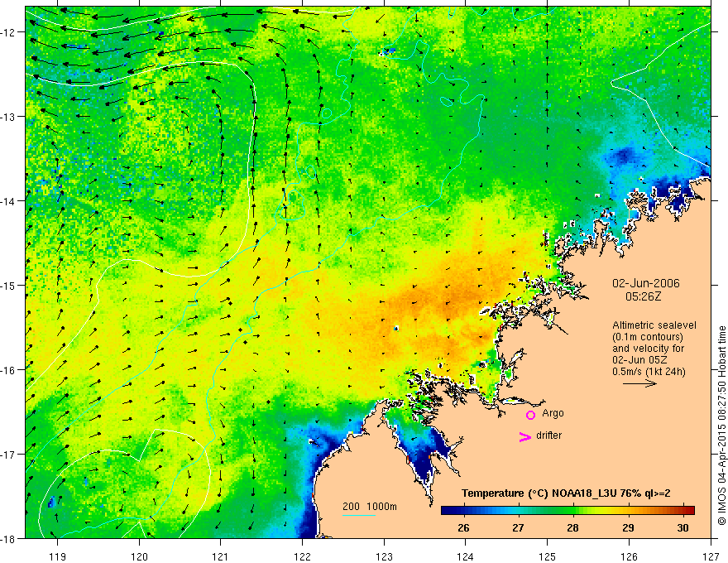Click the temperature color bar

[x=568, y=510]
